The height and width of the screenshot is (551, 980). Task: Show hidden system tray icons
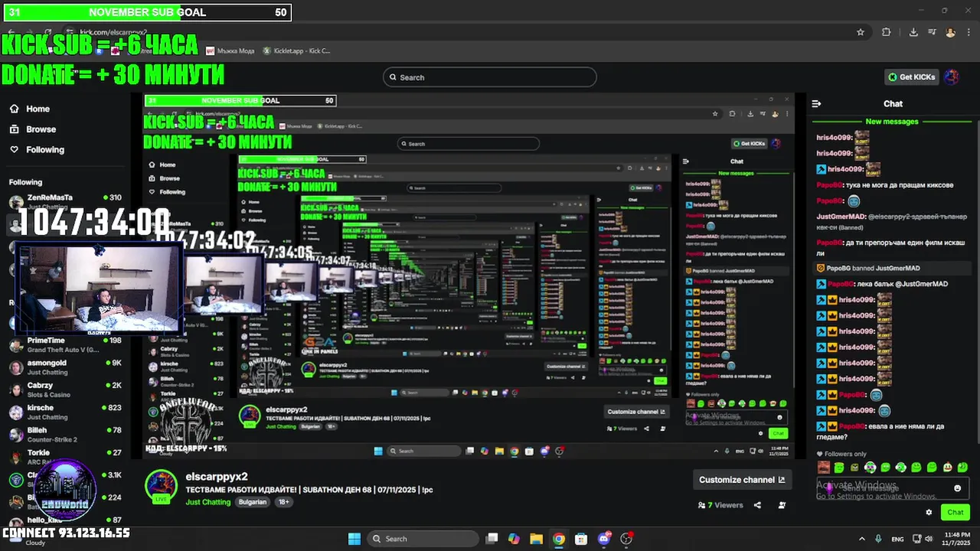pos(862,539)
